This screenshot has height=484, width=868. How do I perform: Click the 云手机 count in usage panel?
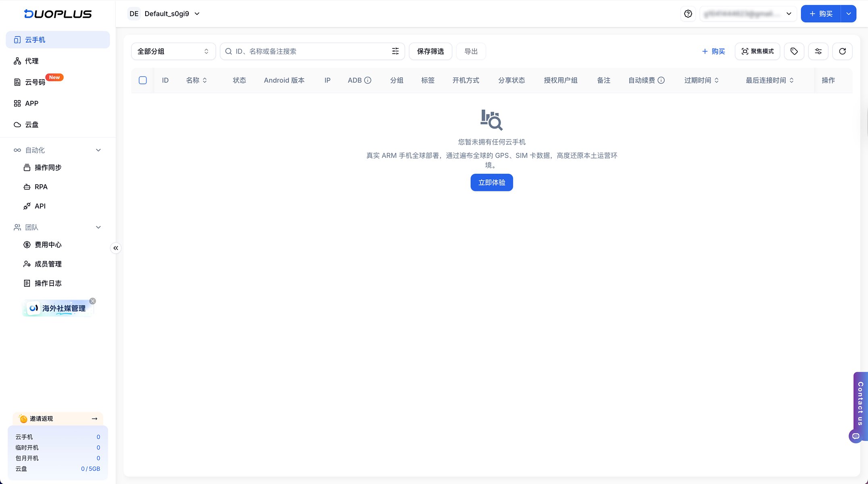coord(98,437)
